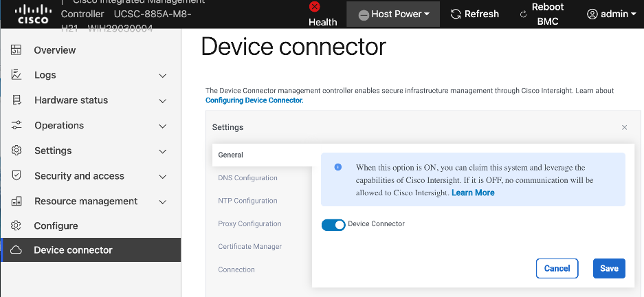
Task: Expand the Logs section chevron
Action: 163,76
